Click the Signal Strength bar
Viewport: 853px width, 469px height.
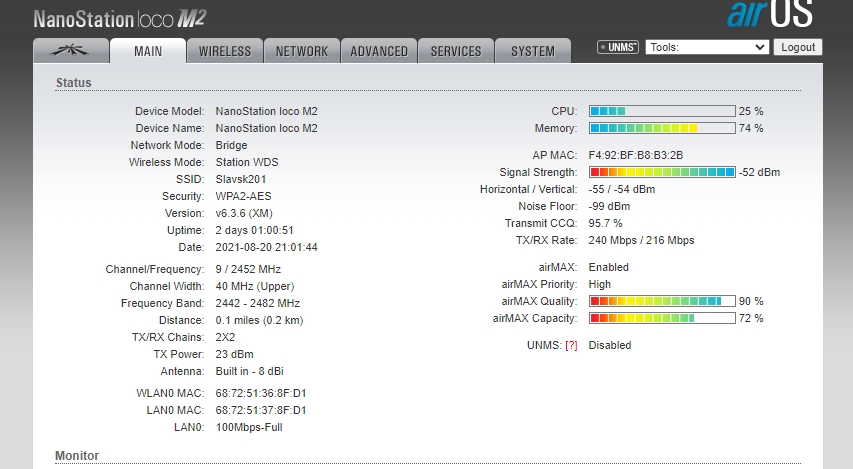click(x=662, y=172)
